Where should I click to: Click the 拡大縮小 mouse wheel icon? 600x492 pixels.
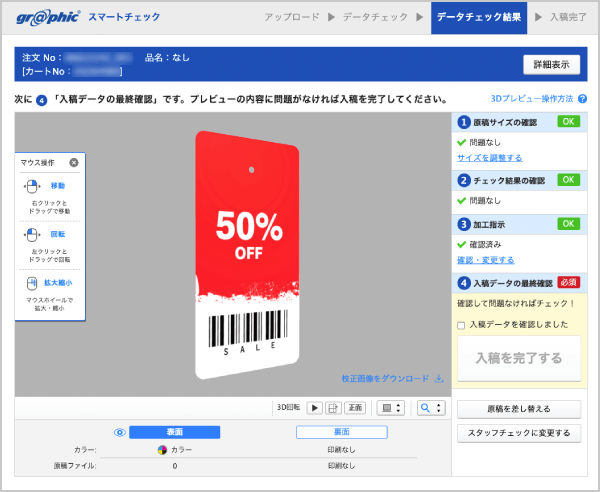click(x=32, y=283)
